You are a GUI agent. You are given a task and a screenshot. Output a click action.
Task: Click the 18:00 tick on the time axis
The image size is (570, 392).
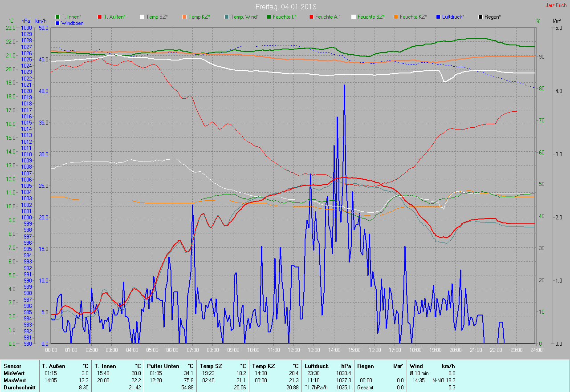click(x=415, y=350)
